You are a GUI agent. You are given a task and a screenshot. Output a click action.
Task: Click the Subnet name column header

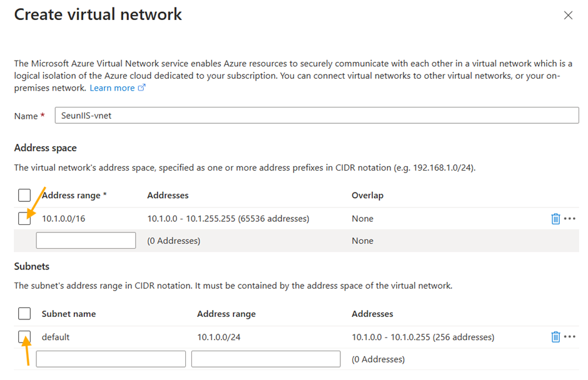coord(69,314)
